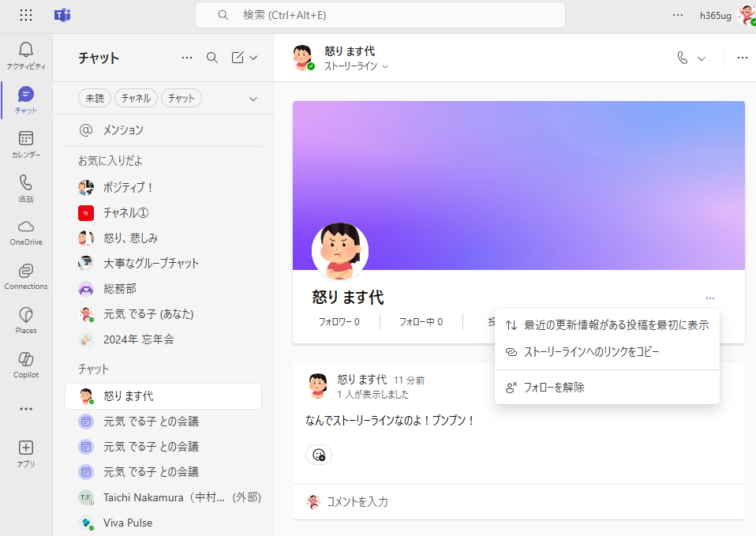Click フォロー中 0 count
This screenshot has width=756, height=536.
pos(421,322)
